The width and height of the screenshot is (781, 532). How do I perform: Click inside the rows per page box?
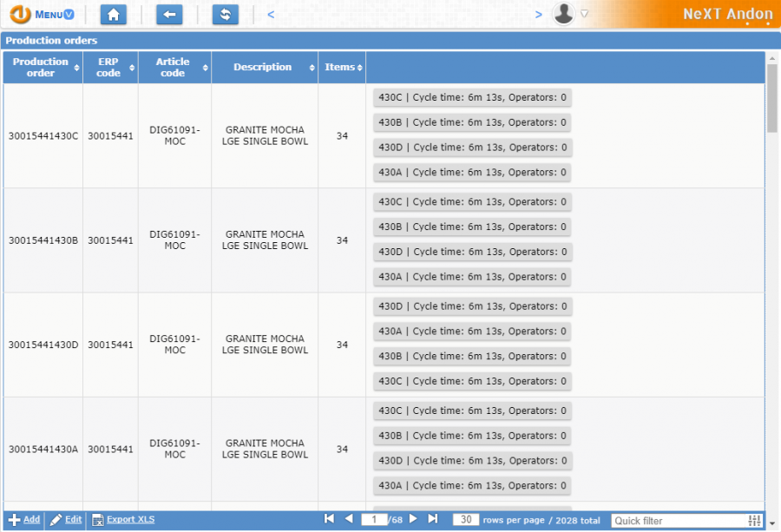[x=466, y=518]
